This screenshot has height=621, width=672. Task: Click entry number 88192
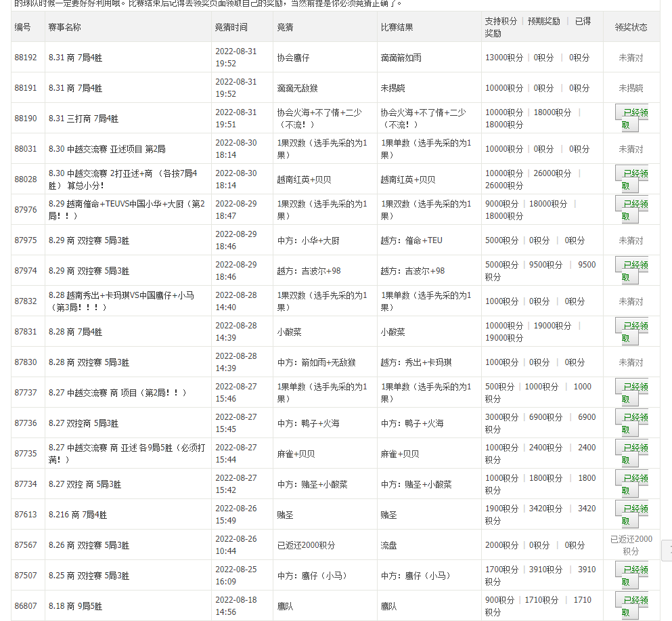tap(26, 58)
